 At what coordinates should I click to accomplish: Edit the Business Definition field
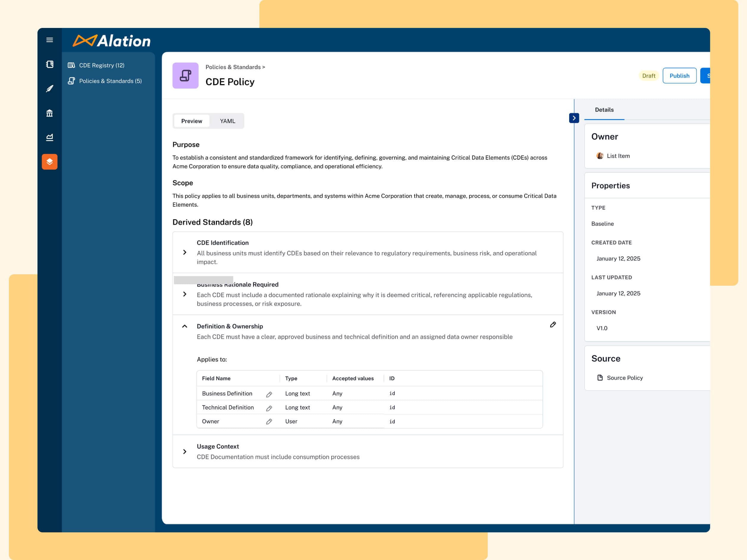269,394
